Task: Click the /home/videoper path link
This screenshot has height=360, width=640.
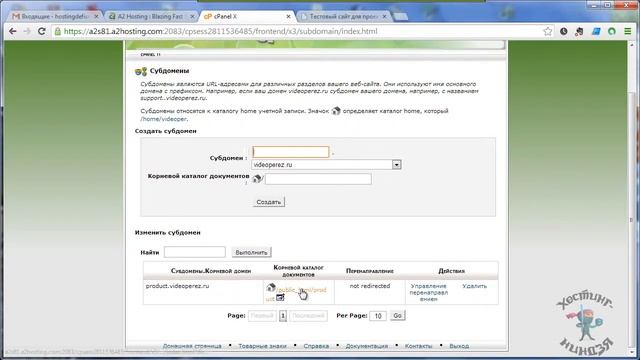Action: point(164,119)
